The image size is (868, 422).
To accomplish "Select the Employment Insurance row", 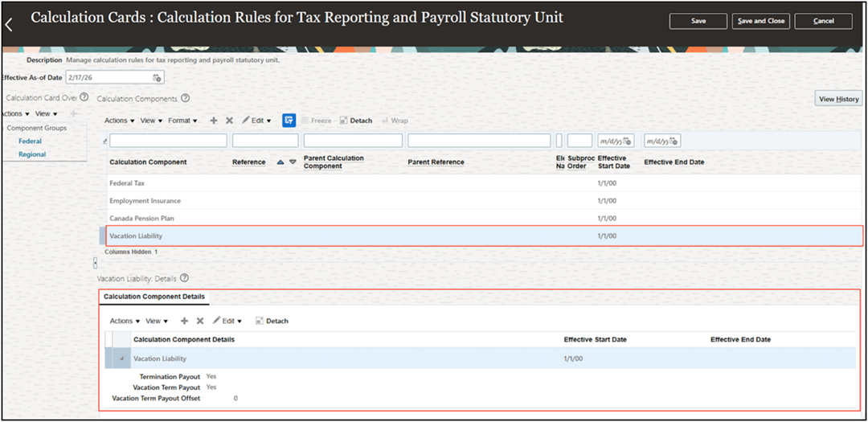I will pyautogui.click(x=145, y=201).
